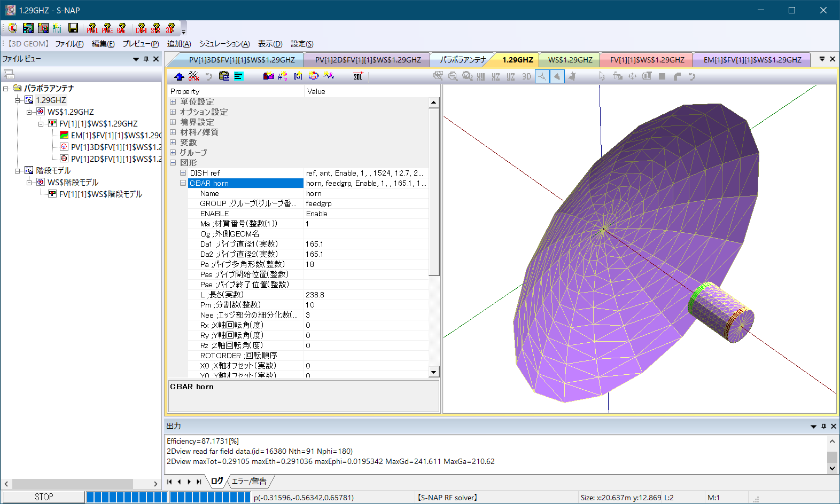Click the zoom out magnifier icon

(453, 76)
